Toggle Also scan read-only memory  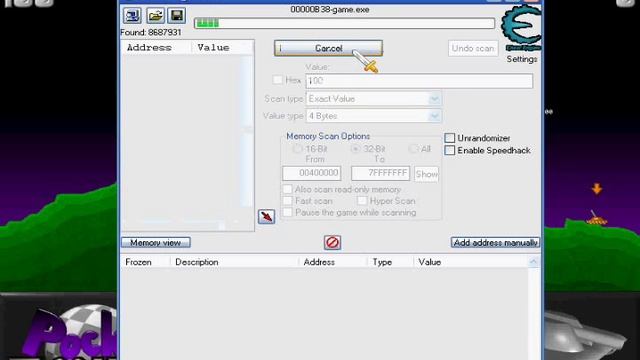coord(287,189)
